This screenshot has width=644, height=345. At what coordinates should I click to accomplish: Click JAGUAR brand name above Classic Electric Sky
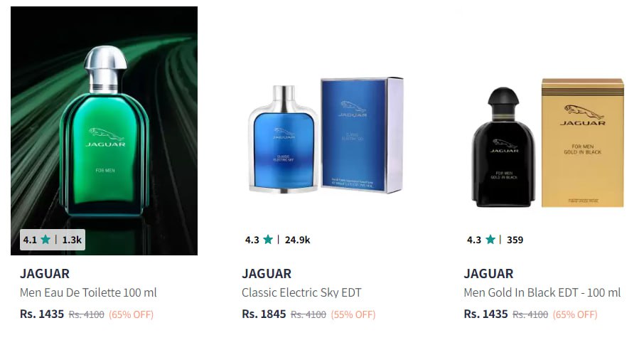[267, 273]
